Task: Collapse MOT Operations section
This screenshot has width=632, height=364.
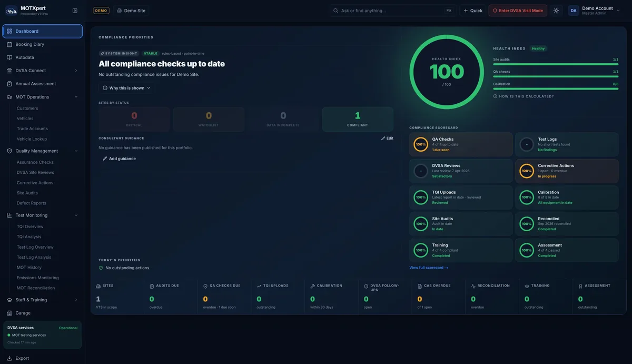Action: (x=76, y=97)
